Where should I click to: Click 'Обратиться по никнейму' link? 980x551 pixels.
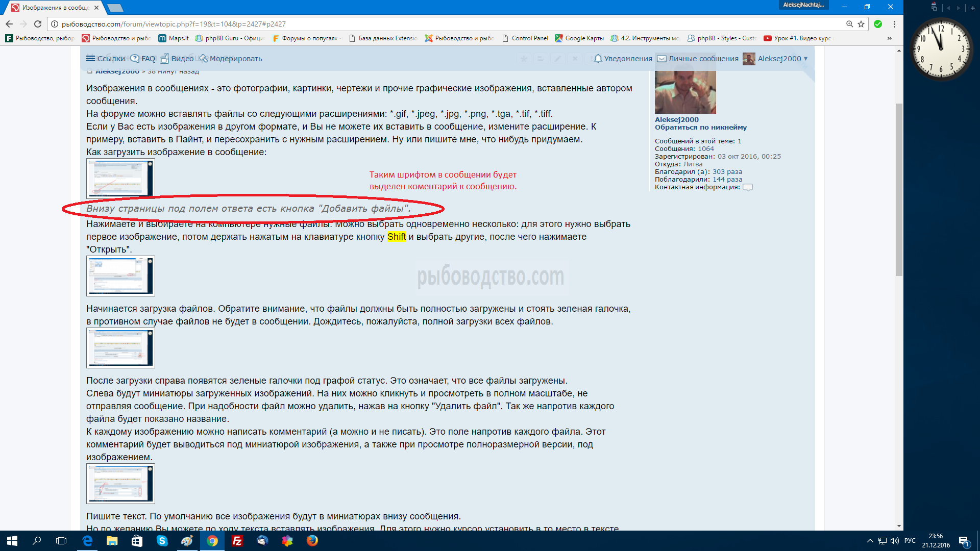coord(701,128)
